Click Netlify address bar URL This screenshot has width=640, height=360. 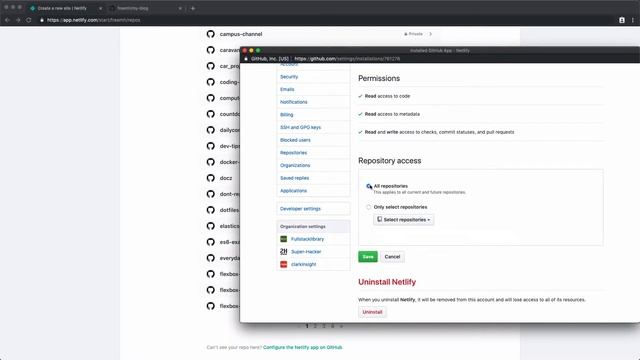(93, 20)
